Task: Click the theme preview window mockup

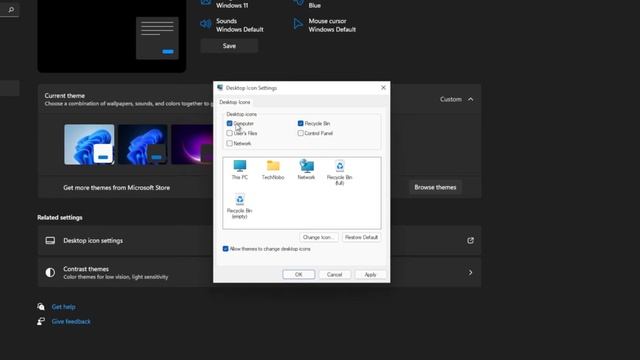Action: click(157, 38)
